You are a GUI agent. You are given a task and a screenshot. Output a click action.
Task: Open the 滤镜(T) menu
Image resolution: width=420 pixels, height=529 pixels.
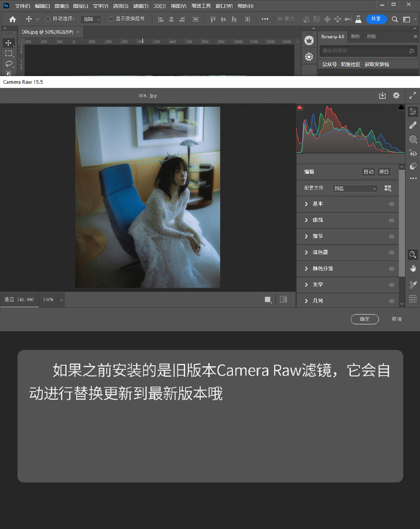(141, 6)
